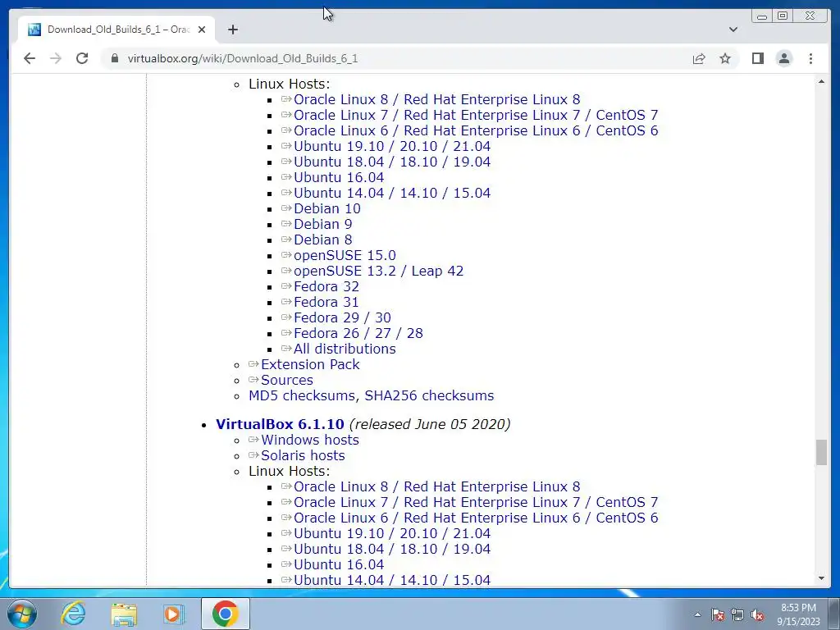The height and width of the screenshot is (630, 840).
Task: Open Ubuntu 18.04 link under 6.1.10
Action: click(x=392, y=549)
